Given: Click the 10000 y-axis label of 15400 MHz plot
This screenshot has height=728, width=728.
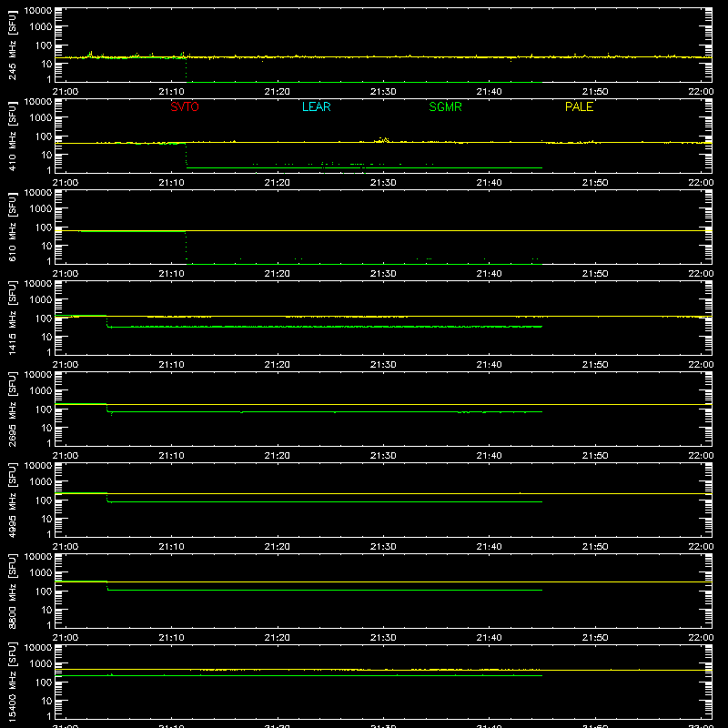Looking at the screenshot, I should coord(38,647).
